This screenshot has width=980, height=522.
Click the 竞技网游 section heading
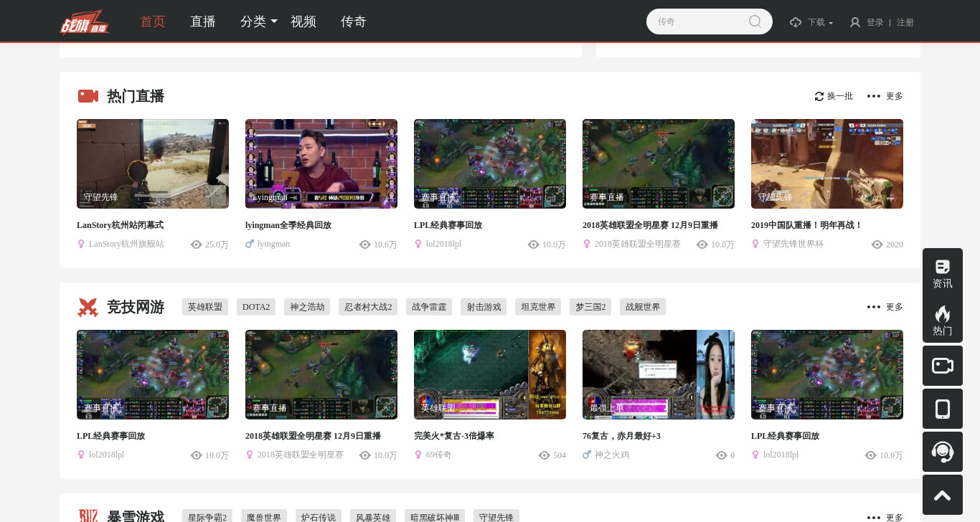pyautogui.click(x=136, y=307)
